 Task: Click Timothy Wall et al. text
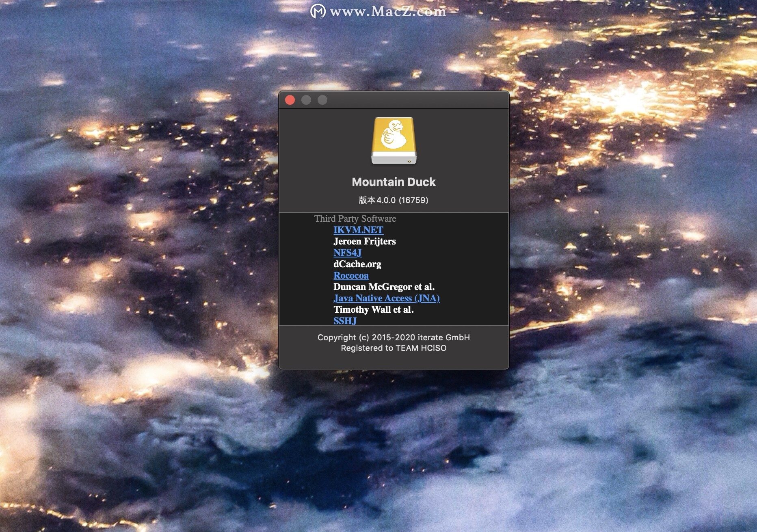coord(373,309)
